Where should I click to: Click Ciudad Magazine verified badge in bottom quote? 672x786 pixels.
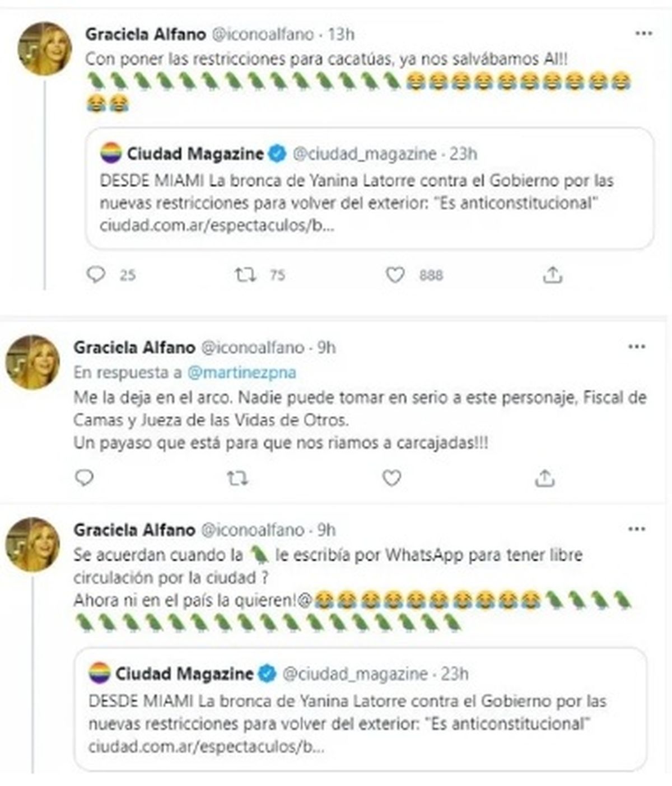click(x=267, y=673)
